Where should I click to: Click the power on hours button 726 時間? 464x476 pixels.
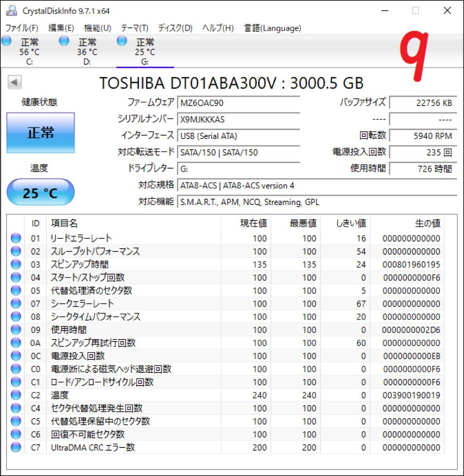[x=423, y=169]
